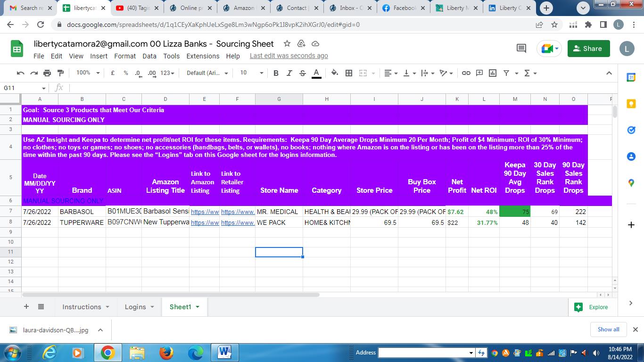Image resolution: width=644 pixels, height=362 pixels.
Task: Open Google Calendar in the side panel
Action: coord(631,78)
